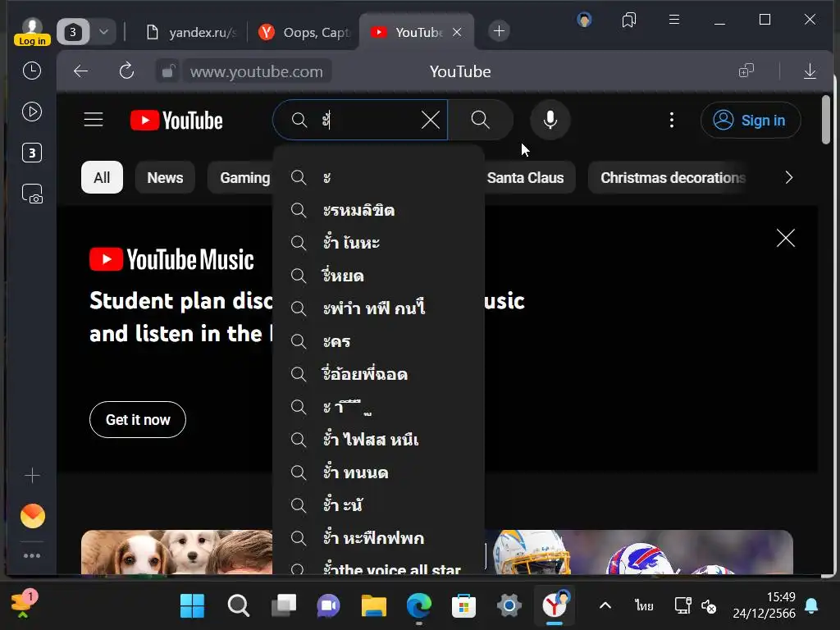Select suggestion ending with 'the voice all star'
The image size is (840, 630).
(379, 568)
